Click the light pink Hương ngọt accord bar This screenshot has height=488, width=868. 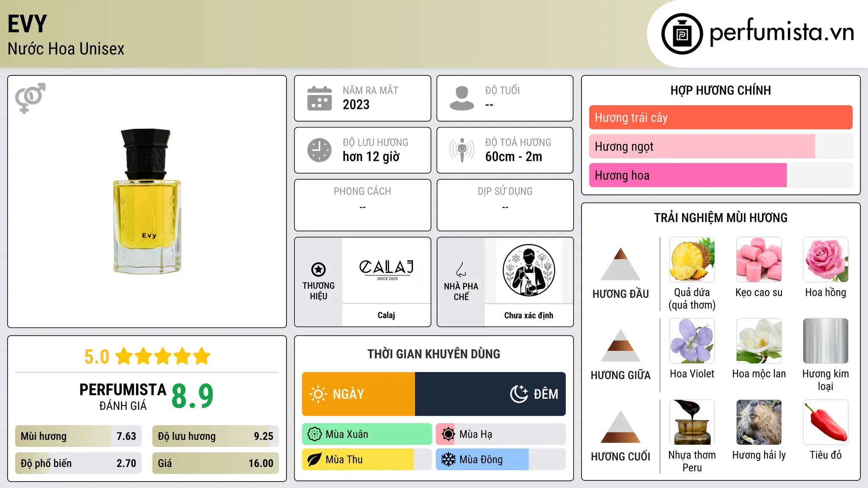[x=702, y=146]
